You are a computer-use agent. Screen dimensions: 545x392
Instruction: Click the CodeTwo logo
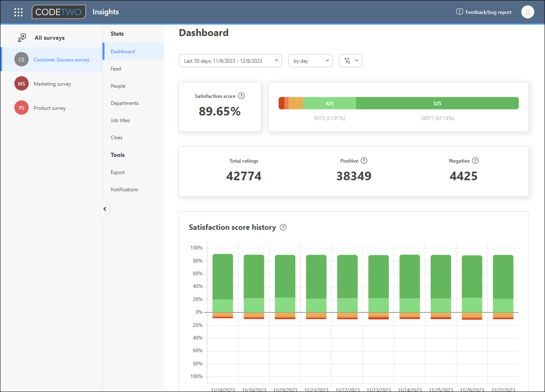59,12
